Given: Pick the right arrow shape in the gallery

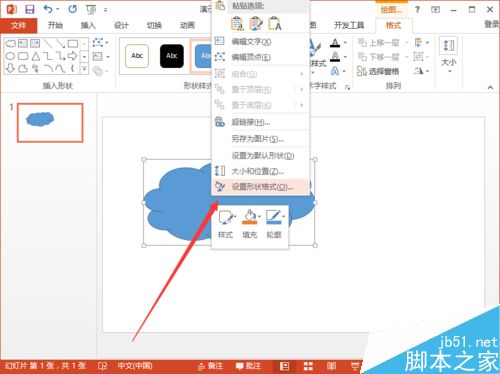Looking at the screenshot, I should pyautogui.click(x=73, y=56).
